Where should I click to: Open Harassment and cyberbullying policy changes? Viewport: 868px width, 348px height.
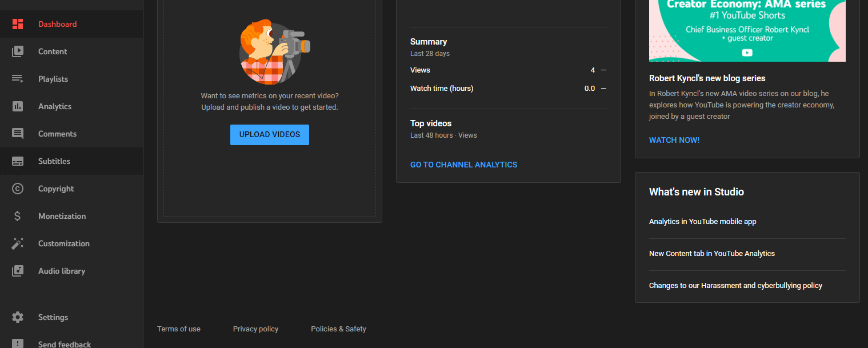735,286
